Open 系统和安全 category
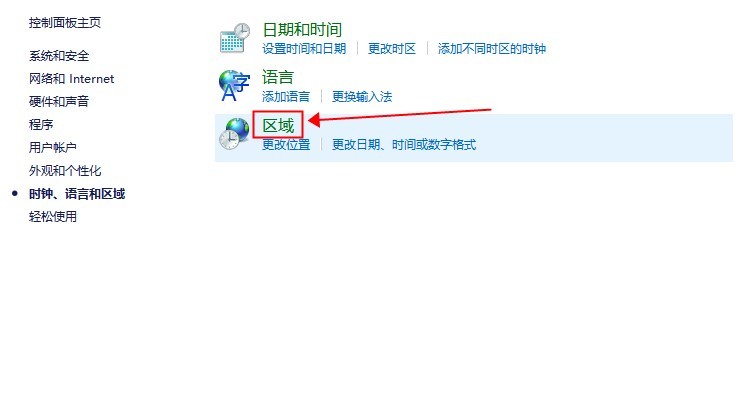The height and width of the screenshot is (411, 743). click(59, 56)
